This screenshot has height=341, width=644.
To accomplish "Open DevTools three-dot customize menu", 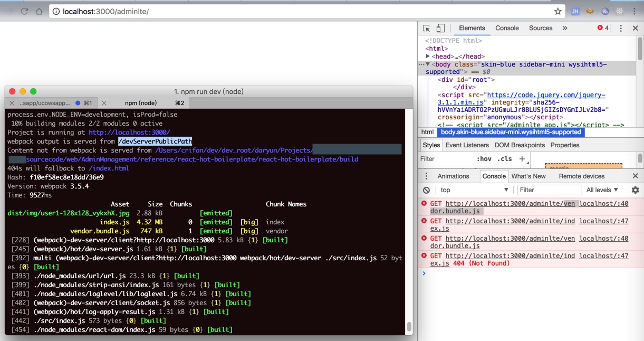I will 621,29.
